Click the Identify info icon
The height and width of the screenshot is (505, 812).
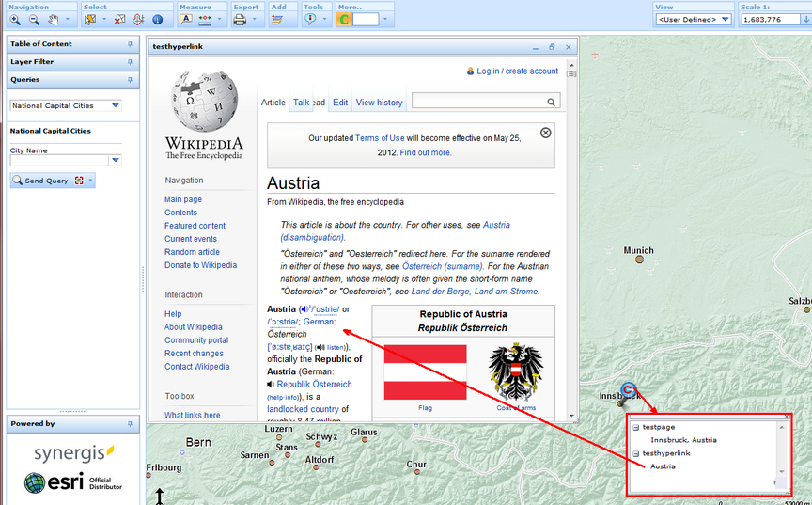click(x=157, y=19)
